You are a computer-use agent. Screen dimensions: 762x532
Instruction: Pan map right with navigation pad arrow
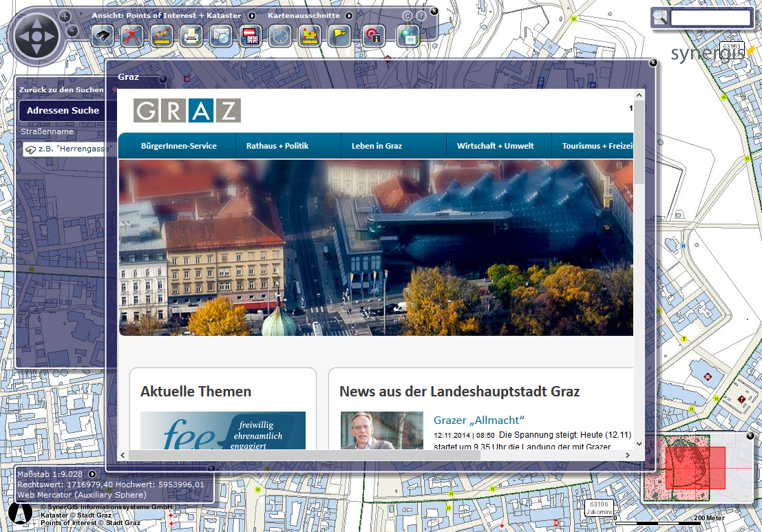(x=50, y=36)
